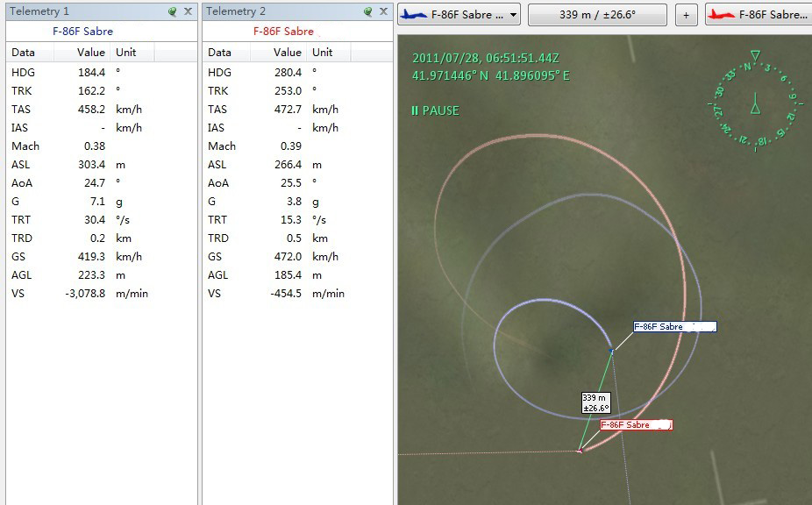Click the red aircraft marker on map
812x505 pixels.
tap(580, 451)
